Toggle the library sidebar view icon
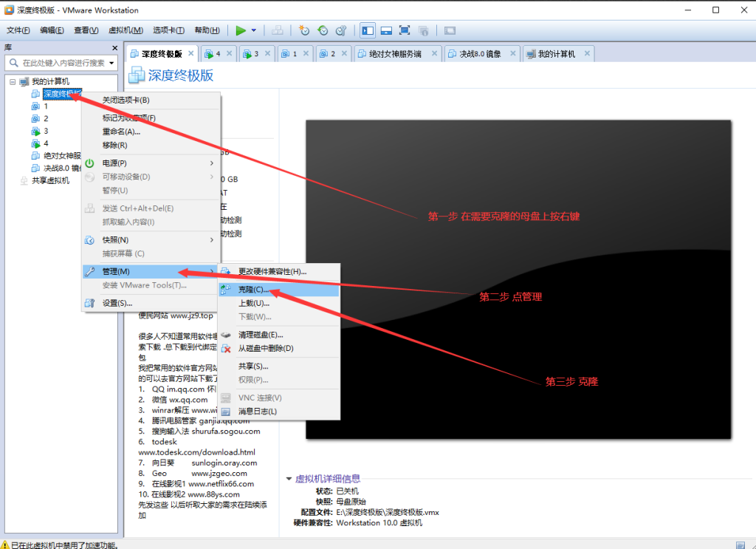The width and height of the screenshot is (756, 549). 368,30
